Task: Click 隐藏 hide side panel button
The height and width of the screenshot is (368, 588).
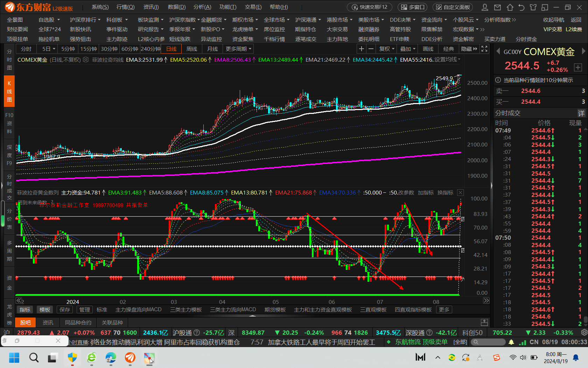Action: [469, 49]
